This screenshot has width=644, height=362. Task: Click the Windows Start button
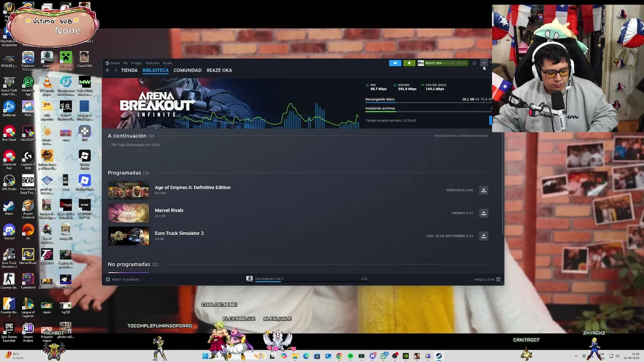(205, 356)
